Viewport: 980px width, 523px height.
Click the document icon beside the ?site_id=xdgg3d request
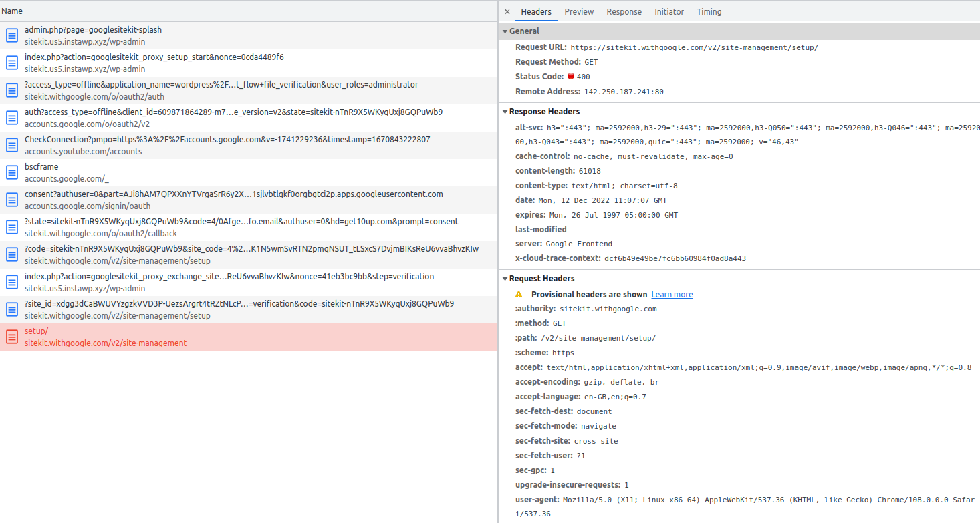click(11, 309)
